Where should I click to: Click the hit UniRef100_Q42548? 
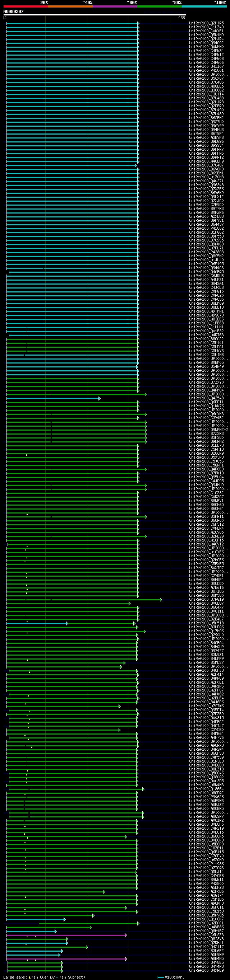206,398
